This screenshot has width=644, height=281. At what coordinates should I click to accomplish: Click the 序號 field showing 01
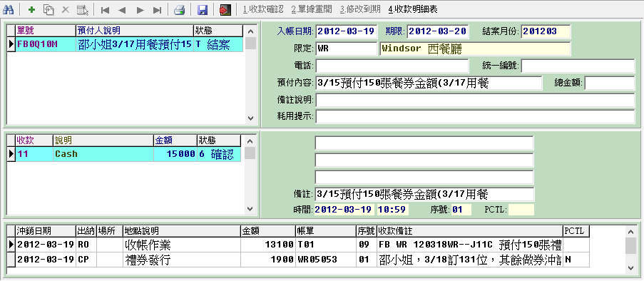461,210
